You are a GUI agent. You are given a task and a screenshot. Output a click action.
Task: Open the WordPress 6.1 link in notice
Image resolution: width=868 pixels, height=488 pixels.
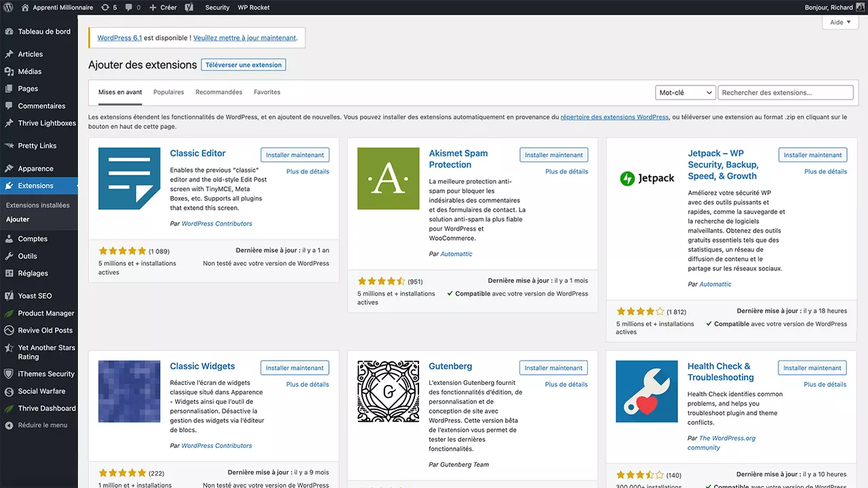tap(119, 38)
